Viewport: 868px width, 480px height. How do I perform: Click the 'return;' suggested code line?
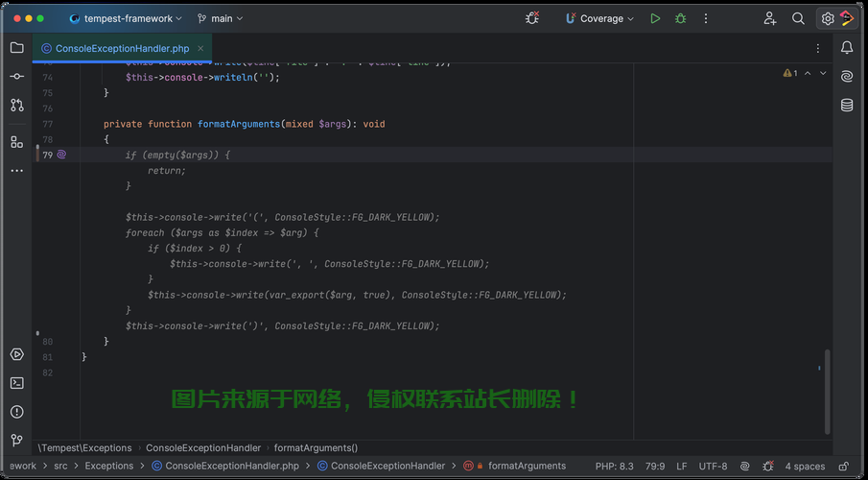[167, 171]
